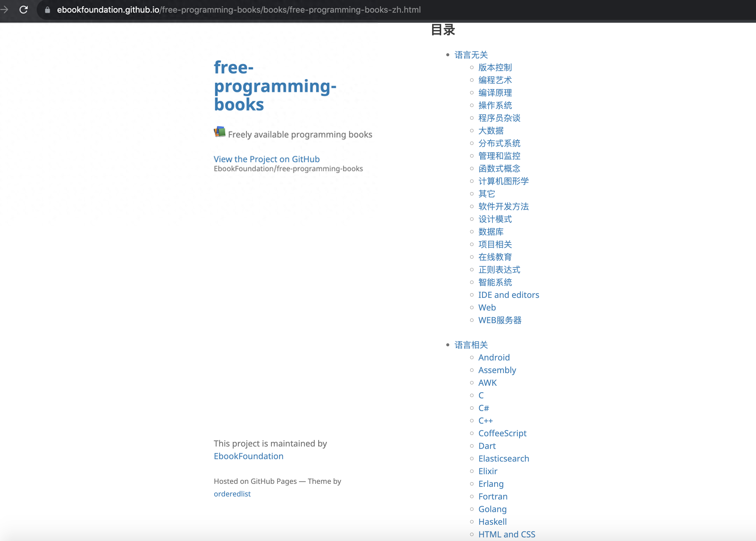Screen dimensions: 756x541
Task: Open the 软件开发方法 link
Action: (x=503, y=206)
